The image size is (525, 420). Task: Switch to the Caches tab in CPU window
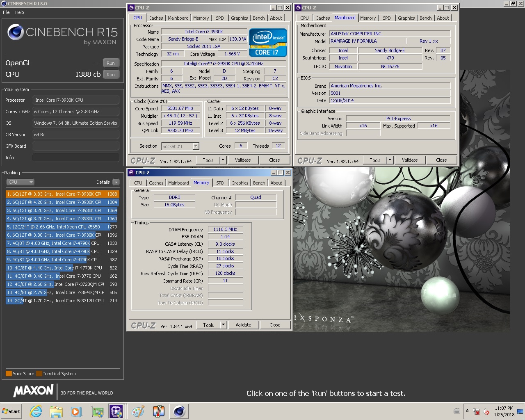tap(155, 18)
